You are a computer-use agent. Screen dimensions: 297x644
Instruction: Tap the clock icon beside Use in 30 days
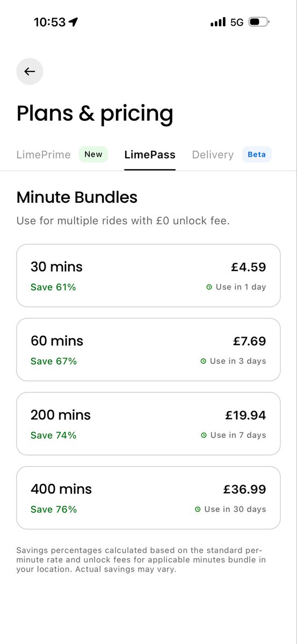[198, 509]
